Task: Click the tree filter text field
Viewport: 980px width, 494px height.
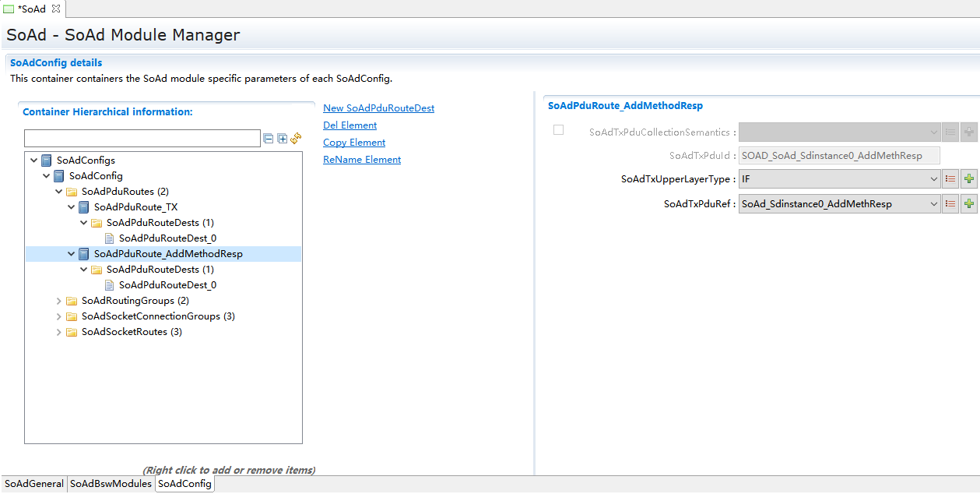Action: point(142,139)
